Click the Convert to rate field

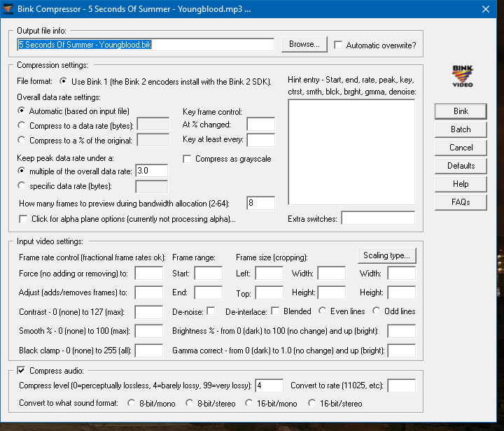[x=402, y=386]
